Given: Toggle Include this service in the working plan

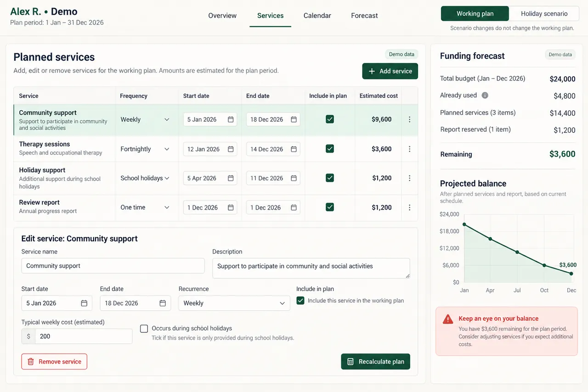Looking at the screenshot, I should pos(300,301).
